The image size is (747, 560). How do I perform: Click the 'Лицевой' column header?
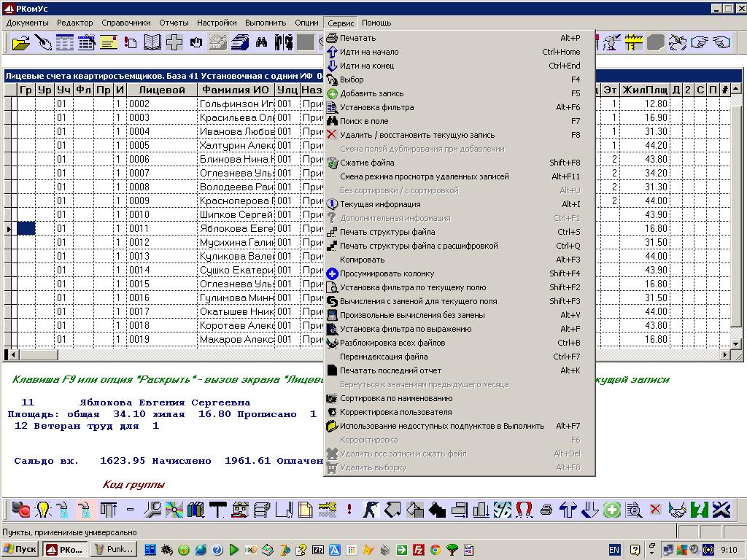[x=161, y=90]
